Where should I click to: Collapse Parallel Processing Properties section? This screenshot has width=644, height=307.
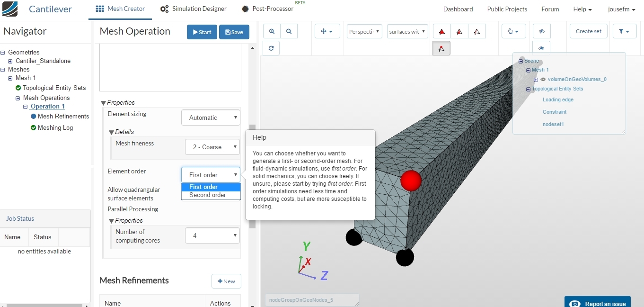111,221
